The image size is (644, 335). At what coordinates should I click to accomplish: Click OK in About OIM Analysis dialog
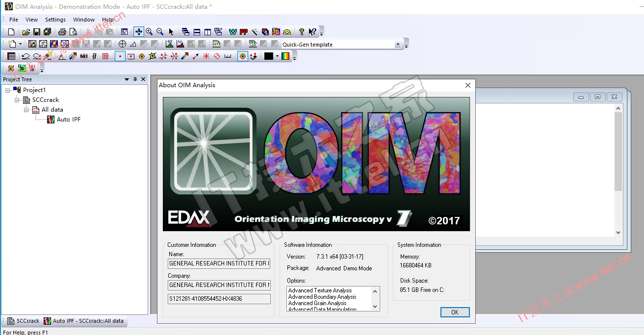(x=455, y=312)
